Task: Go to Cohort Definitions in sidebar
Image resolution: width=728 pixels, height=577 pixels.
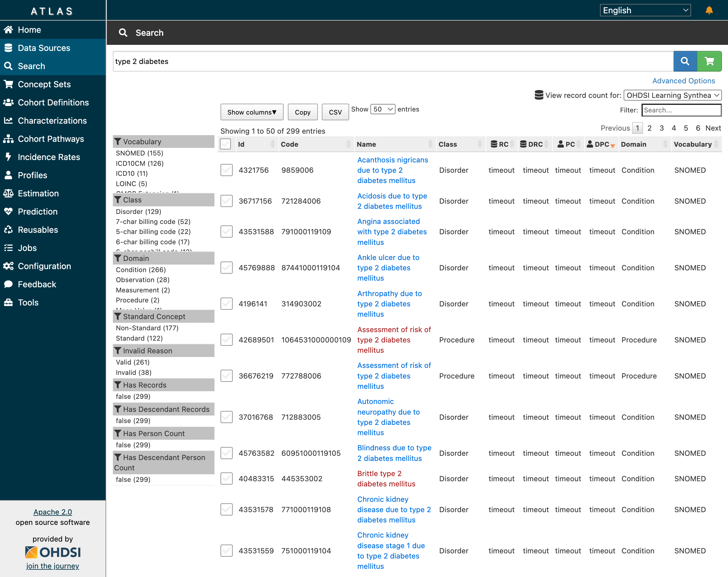Action: (53, 102)
